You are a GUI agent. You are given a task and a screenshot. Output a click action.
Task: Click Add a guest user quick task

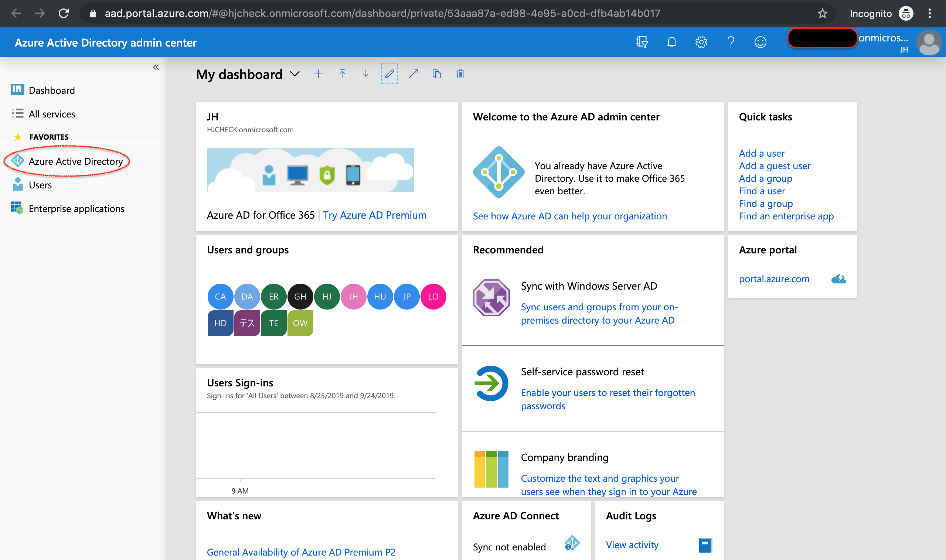tap(775, 165)
